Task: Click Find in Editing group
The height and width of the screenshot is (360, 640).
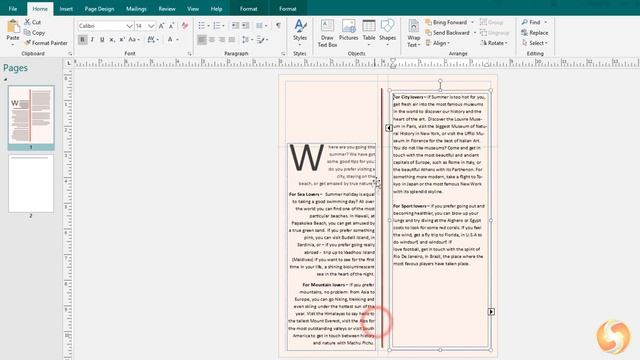Action: (x=531, y=22)
